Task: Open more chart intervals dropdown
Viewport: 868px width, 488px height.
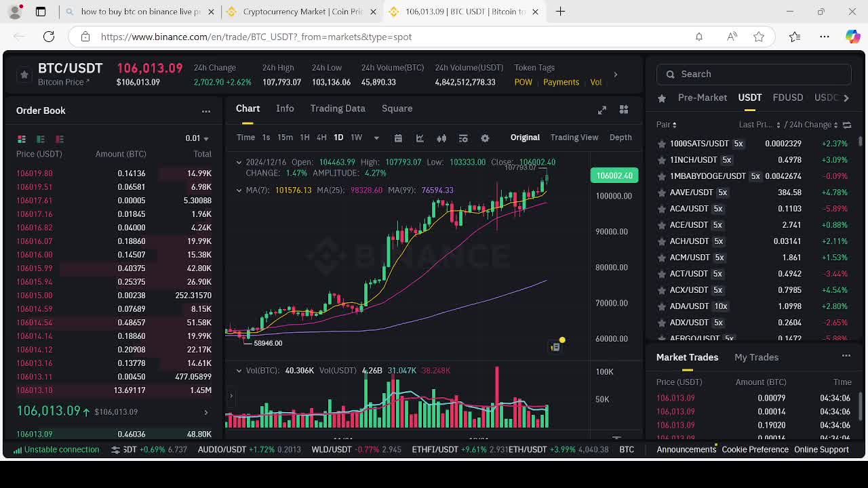Action: click(376, 138)
